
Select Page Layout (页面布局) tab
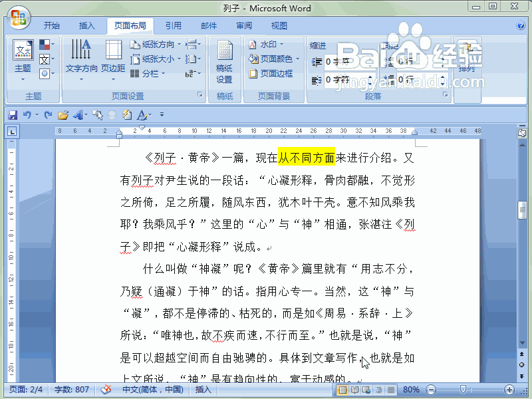point(130,26)
